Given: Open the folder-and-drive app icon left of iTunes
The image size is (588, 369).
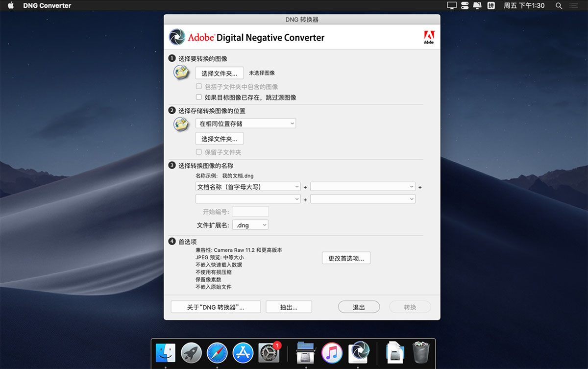Looking at the screenshot, I should coord(306,352).
